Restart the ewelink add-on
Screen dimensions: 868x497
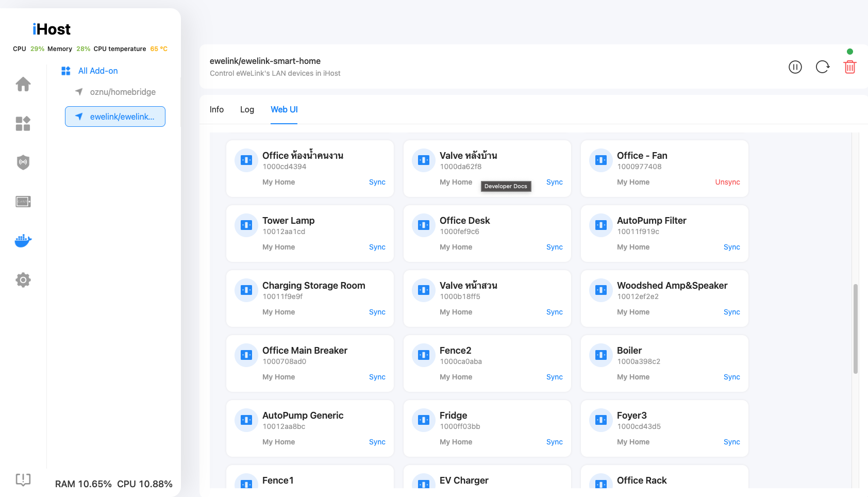coord(823,67)
